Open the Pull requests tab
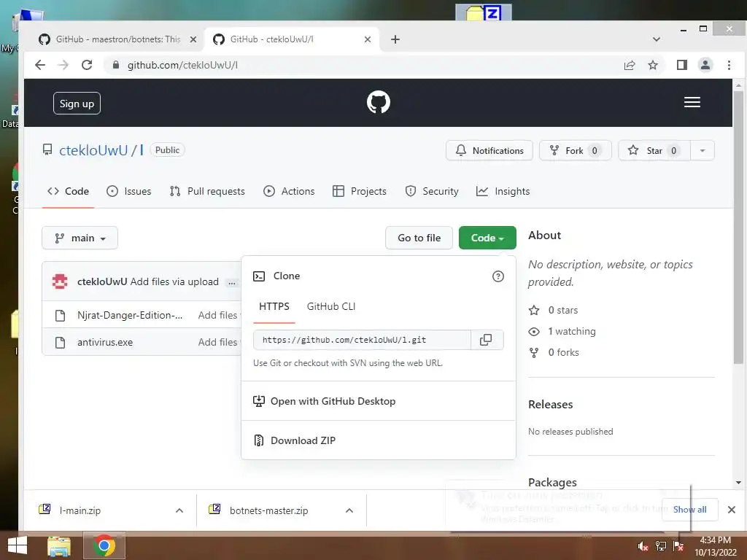Image resolution: width=747 pixels, height=560 pixels. point(207,192)
